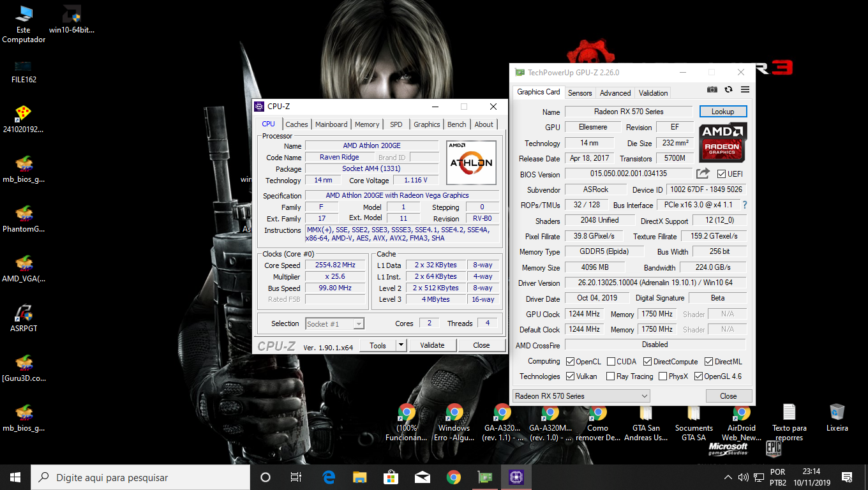Select the Texto para reporres file icon
Screen dimensions: 868x490
point(789,422)
